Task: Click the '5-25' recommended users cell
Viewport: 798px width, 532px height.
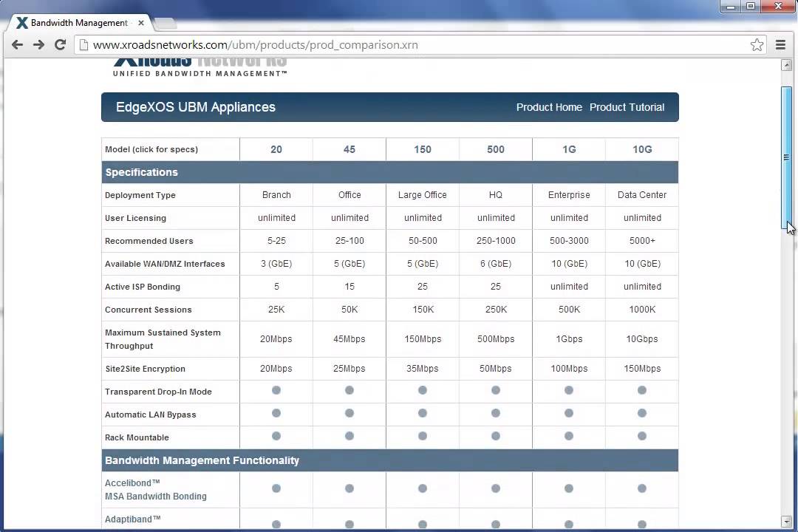Action: pos(276,241)
